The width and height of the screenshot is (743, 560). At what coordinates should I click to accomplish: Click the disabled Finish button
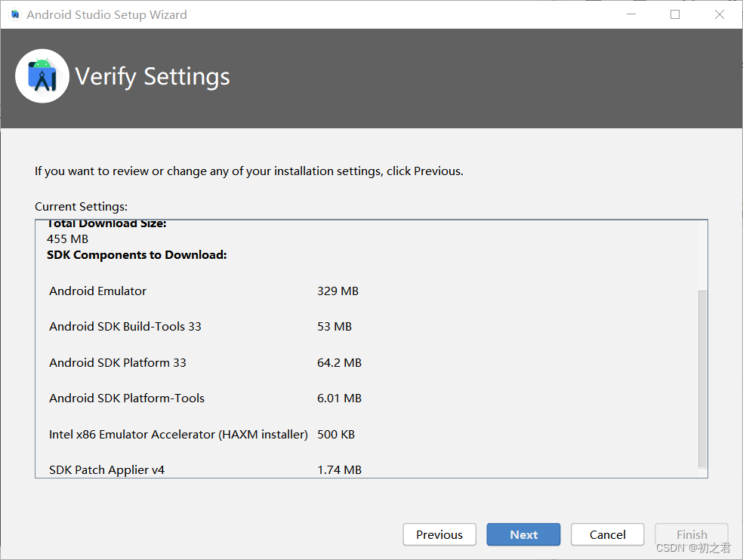(x=691, y=534)
